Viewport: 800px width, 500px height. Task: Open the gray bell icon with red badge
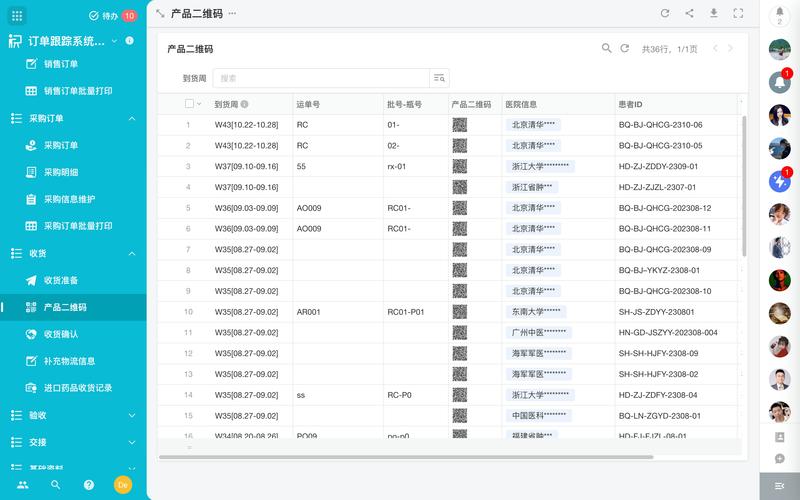780,82
